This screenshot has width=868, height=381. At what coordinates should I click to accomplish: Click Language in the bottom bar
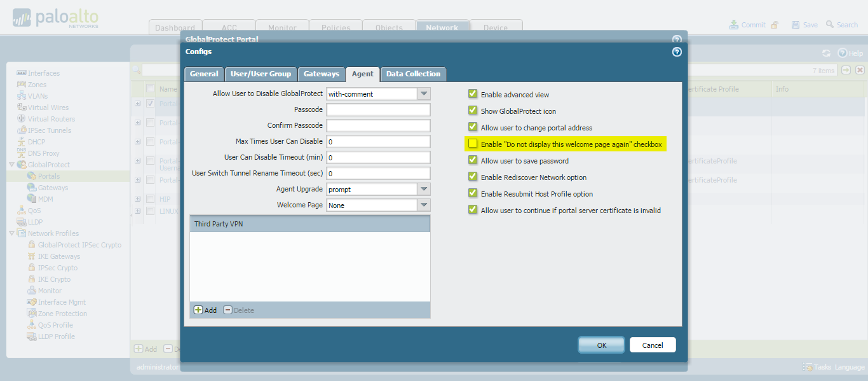[850, 367]
